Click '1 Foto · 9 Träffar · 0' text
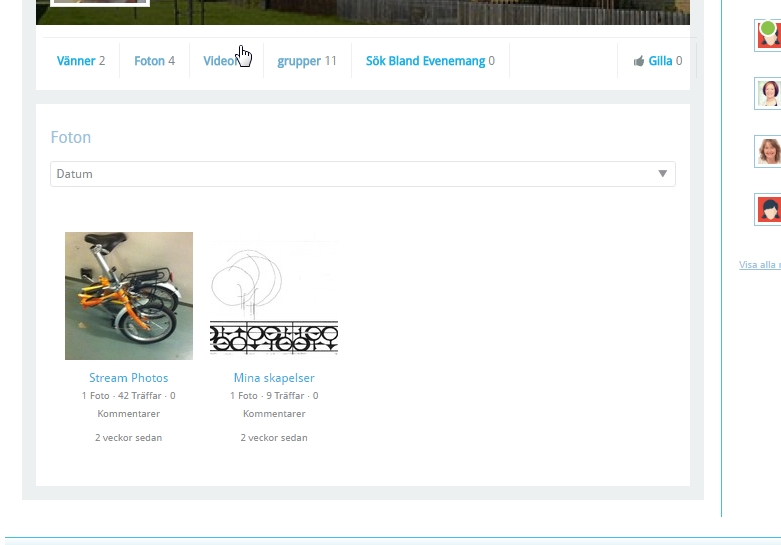The height and width of the screenshot is (545, 781). [274, 396]
